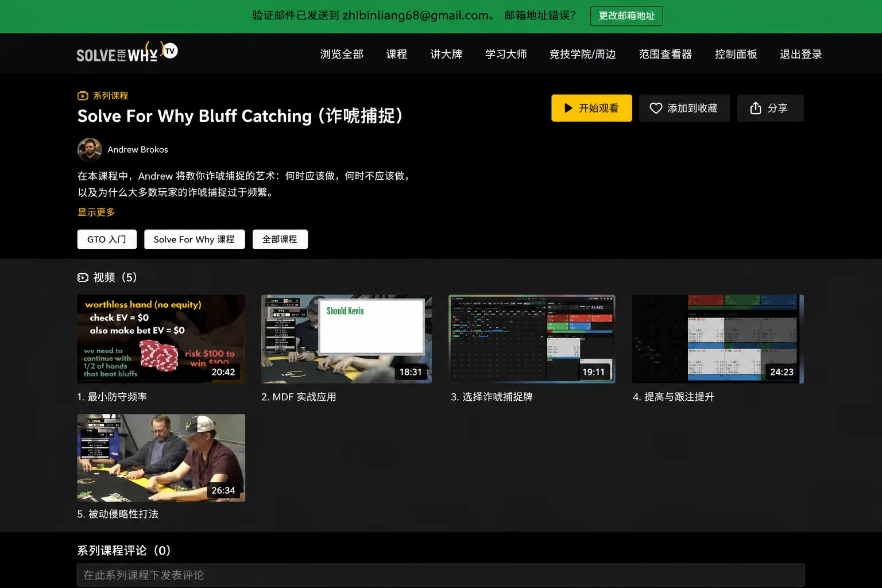This screenshot has width=882, height=588.
Task: Open video thumbnail with 19:11 duration
Action: 532,339
